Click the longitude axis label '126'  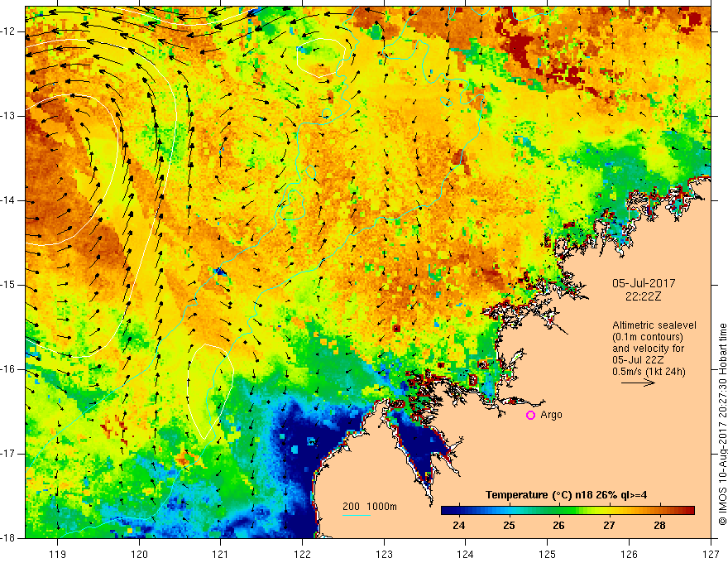tap(629, 554)
